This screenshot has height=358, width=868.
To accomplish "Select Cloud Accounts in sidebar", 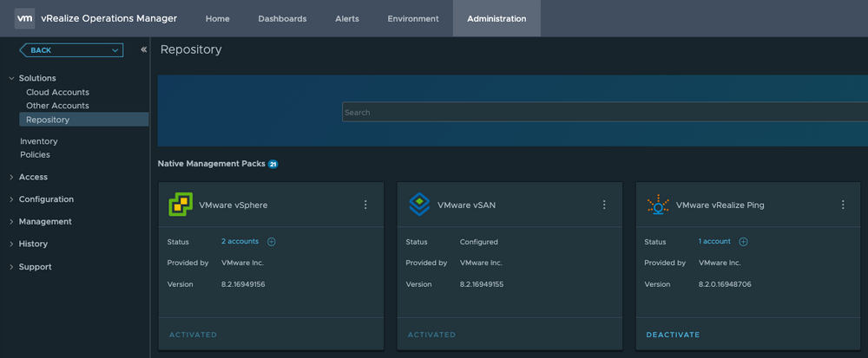I will tap(57, 92).
